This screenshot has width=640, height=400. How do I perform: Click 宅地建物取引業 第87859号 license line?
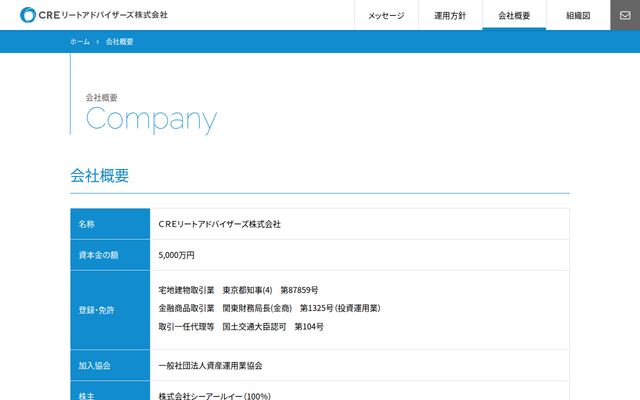point(238,290)
